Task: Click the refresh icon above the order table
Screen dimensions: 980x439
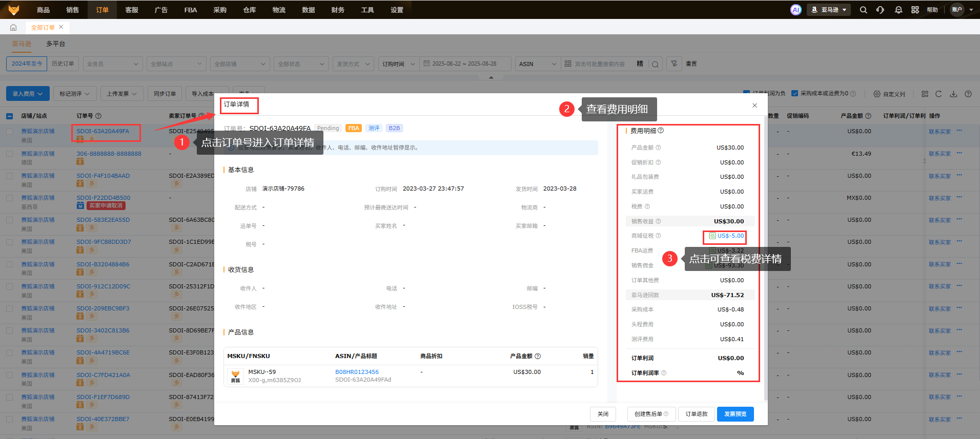Action: pyautogui.click(x=938, y=94)
